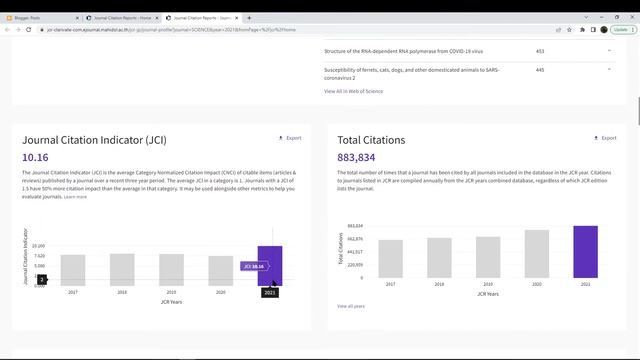Viewport: 640px width, 360px height.
Task: Bookmark this page with star icon
Action: (x=569, y=30)
